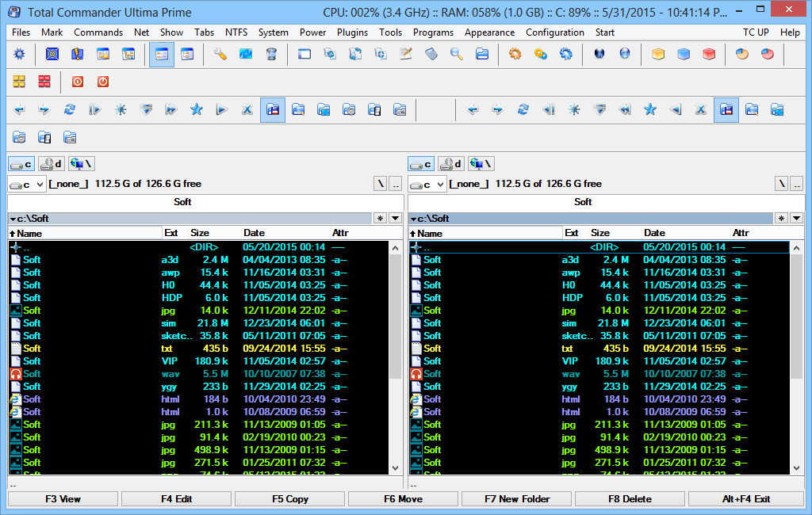
Task: Open the Plugins menu
Action: [x=352, y=32]
